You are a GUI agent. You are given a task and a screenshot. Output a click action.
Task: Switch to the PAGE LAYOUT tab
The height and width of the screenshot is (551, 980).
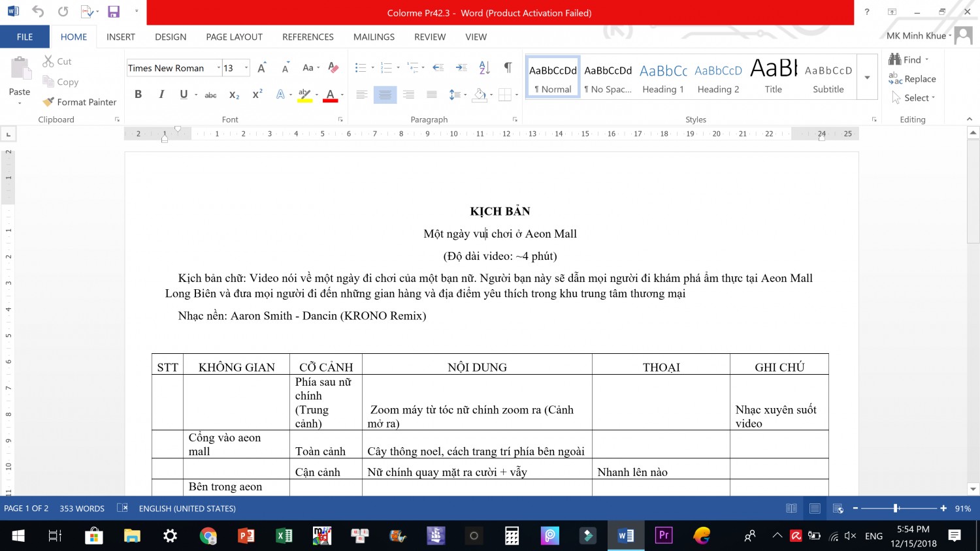[234, 37]
